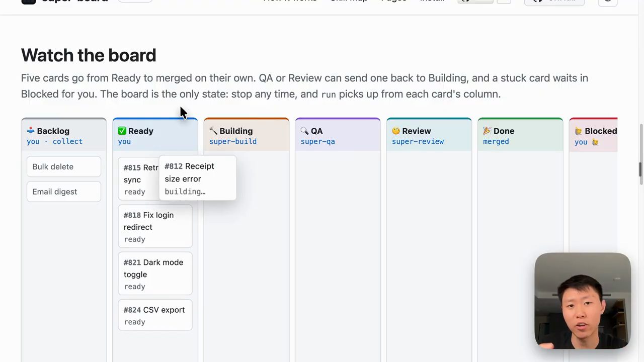Open the Email digest backlog card
The image size is (644, 362).
[x=64, y=192]
